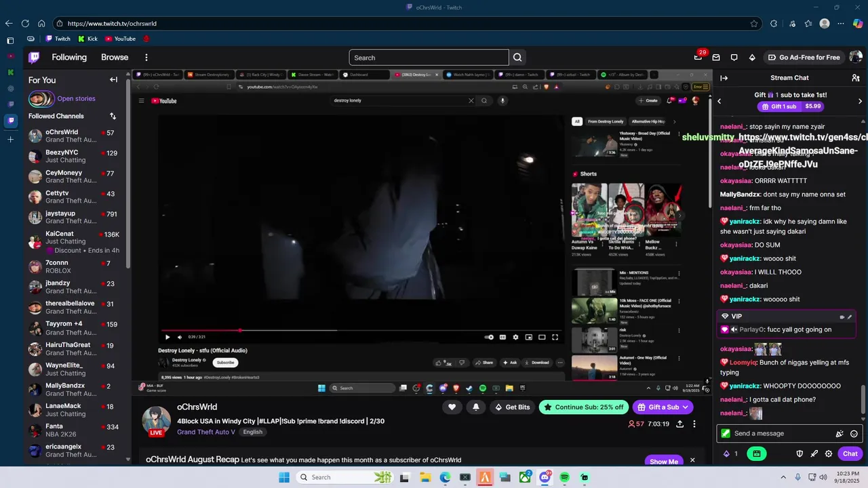The image size is (868, 488).
Task: Collapse the For You sidebar
Action: coord(113,80)
